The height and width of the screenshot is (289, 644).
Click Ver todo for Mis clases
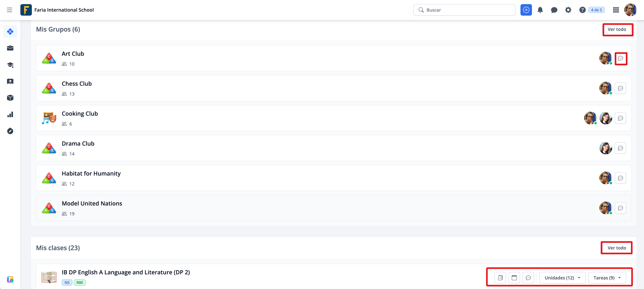coord(617,248)
